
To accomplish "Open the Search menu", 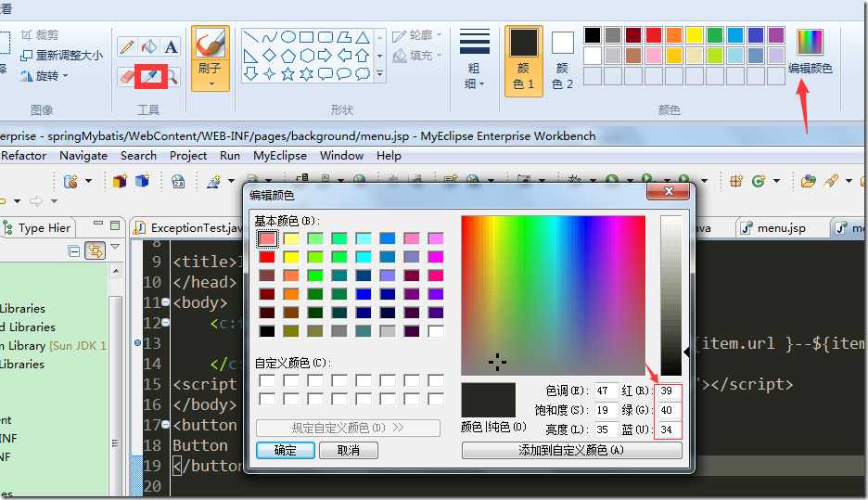I will point(138,156).
